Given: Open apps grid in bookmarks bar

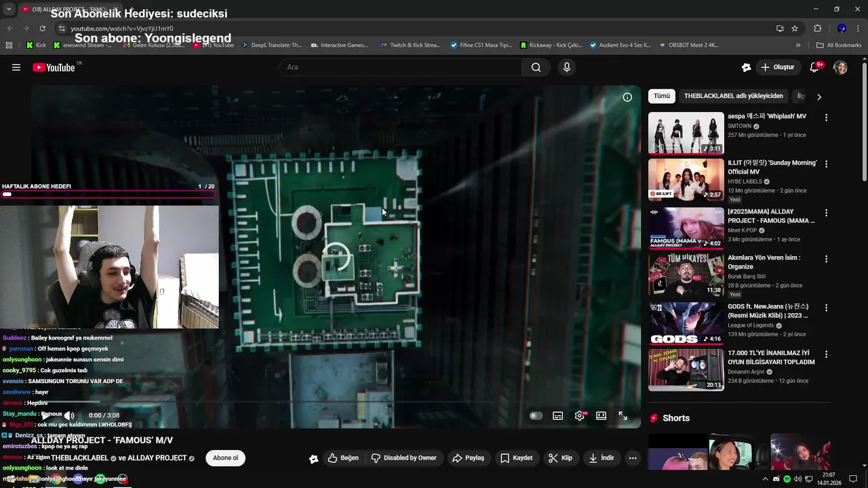Looking at the screenshot, I should click(9, 45).
